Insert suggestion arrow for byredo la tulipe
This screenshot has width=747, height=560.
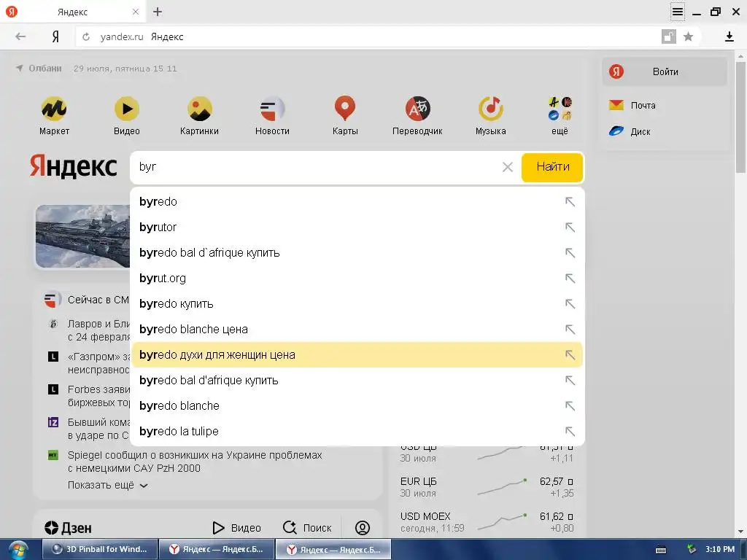point(570,432)
